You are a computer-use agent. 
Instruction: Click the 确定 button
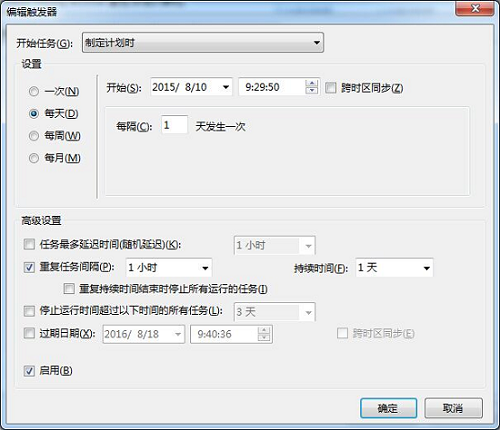coord(388,408)
